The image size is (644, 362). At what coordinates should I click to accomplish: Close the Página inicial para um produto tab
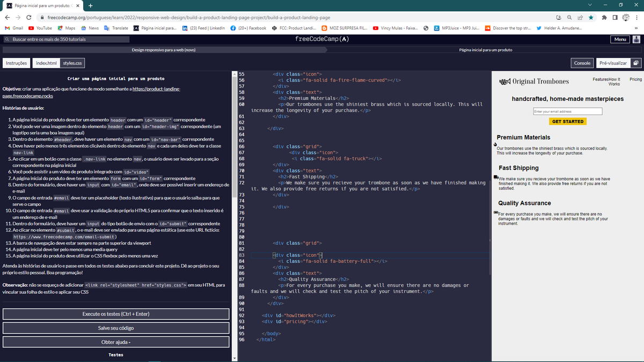pos(77,6)
